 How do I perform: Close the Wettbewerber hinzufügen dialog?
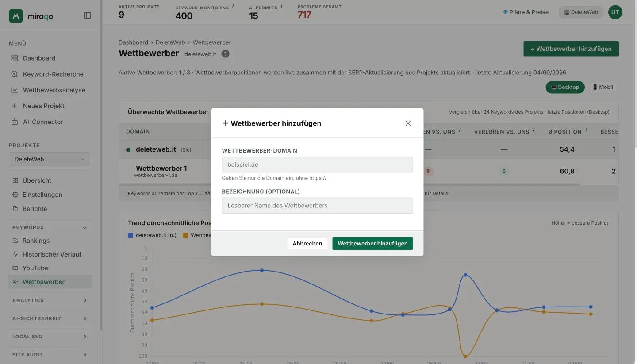coord(408,123)
